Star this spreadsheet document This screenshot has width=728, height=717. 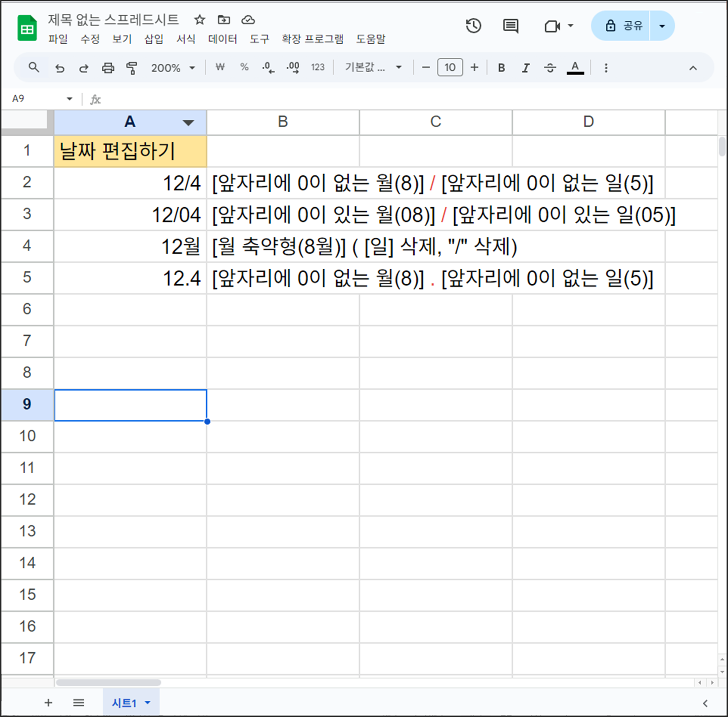(x=199, y=20)
